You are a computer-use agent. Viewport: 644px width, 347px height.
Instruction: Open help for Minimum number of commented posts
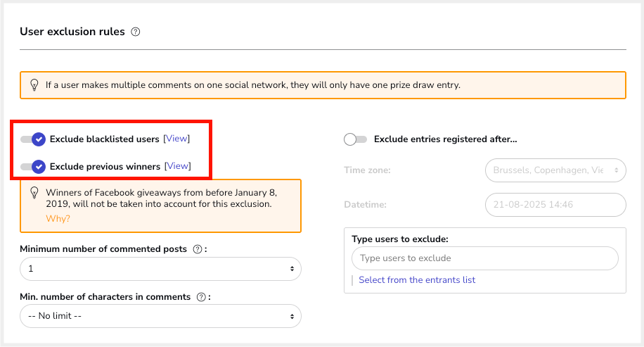[x=197, y=249]
